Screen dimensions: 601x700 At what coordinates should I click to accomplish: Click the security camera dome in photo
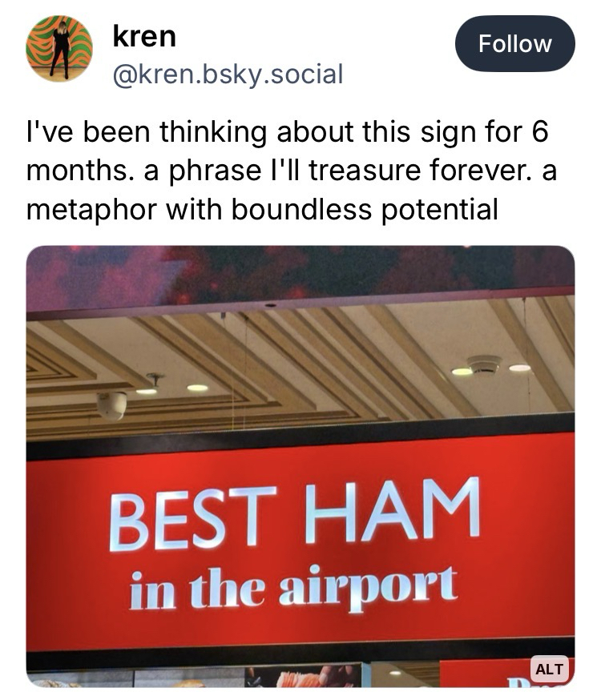112,404
